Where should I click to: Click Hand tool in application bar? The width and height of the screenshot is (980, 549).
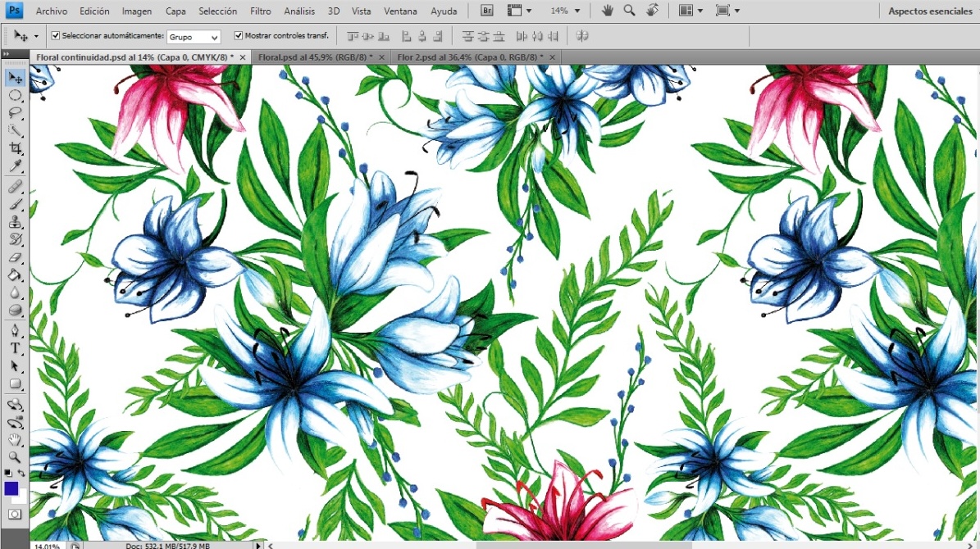pos(607,11)
